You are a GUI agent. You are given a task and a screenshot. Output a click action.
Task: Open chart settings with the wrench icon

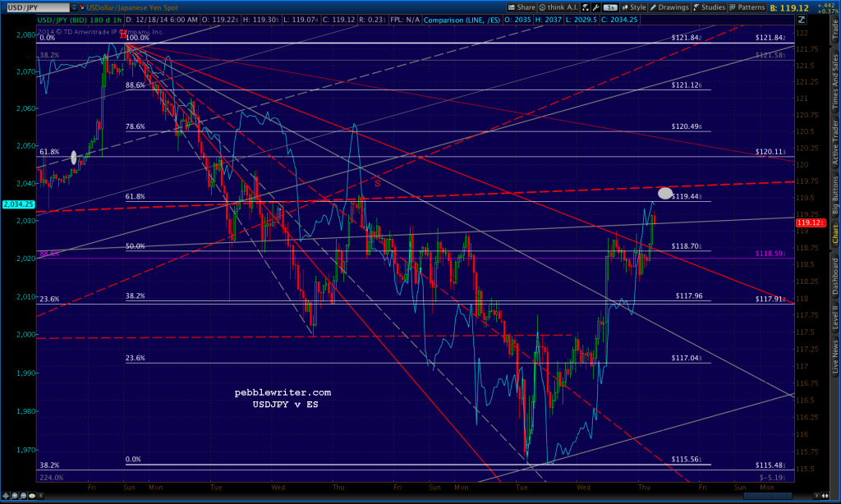(x=595, y=6)
